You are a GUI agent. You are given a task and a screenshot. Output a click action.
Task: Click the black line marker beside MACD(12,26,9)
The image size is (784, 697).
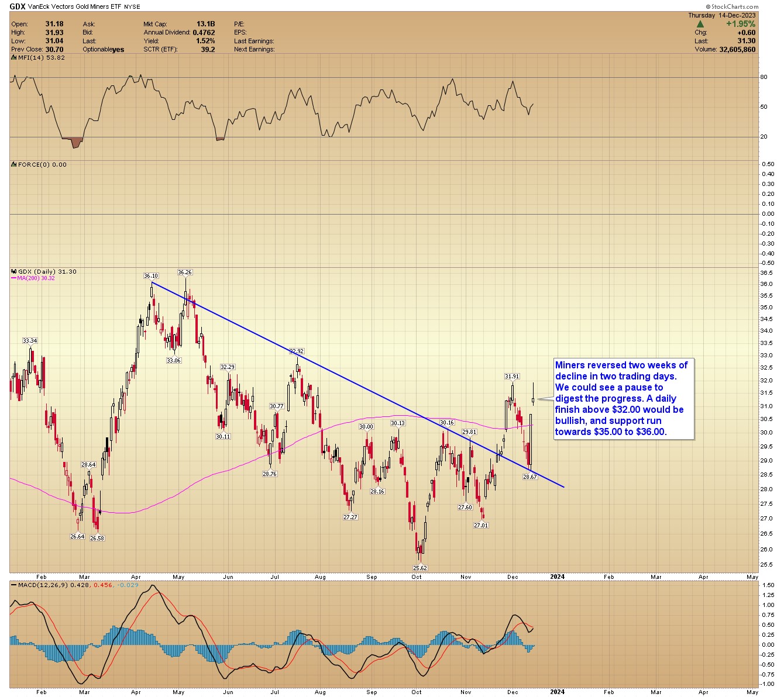click(13, 585)
